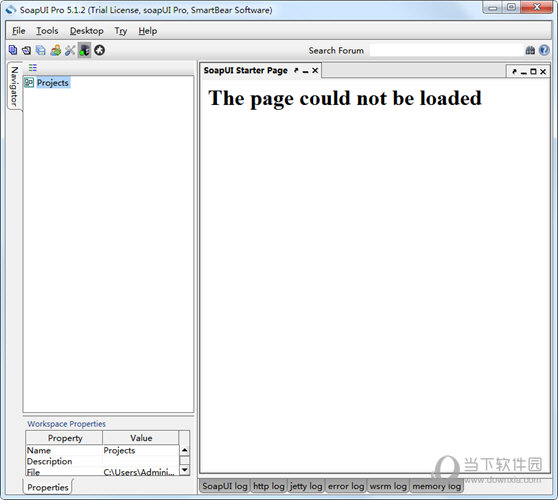Open the File menu
This screenshot has height=500, width=558.
(x=19, y=31)
